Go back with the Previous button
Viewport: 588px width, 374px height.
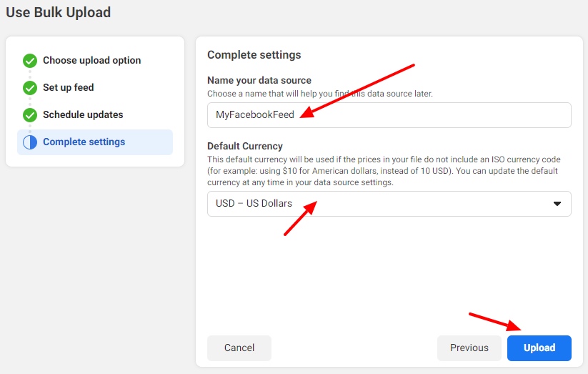coord(469,348)
